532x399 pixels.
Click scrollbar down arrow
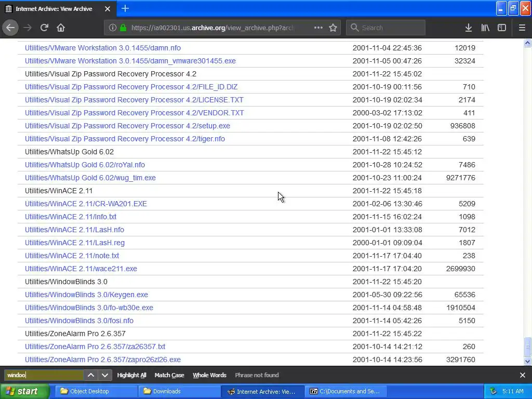coord(527,362)
